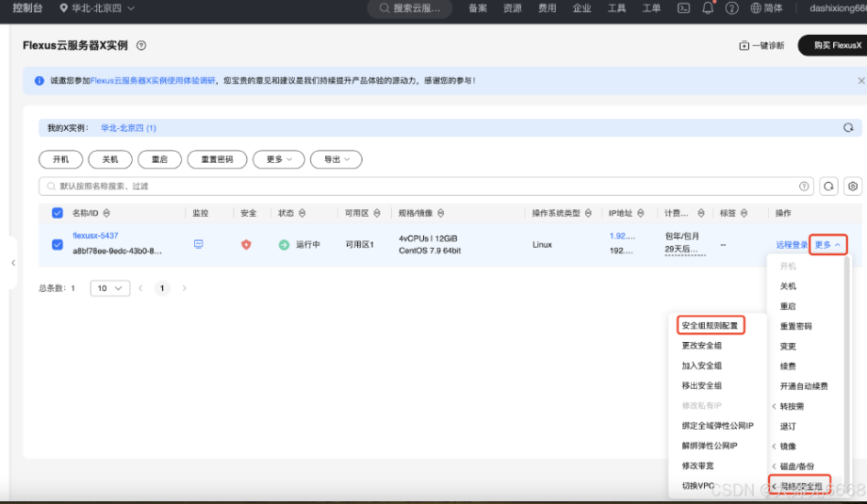Expand the 更多 batch actions dropdown
Viewport: 867px width, 504px height.
[279, 159]
